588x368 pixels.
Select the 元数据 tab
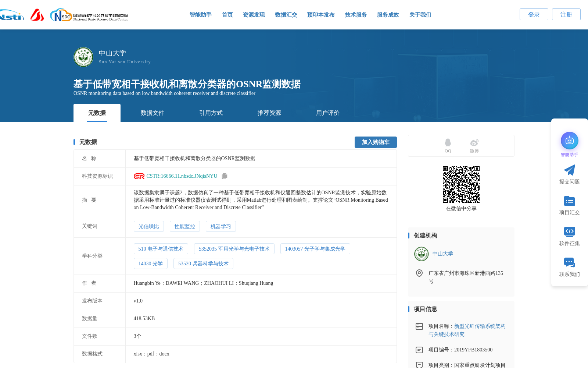click(97, 113)
